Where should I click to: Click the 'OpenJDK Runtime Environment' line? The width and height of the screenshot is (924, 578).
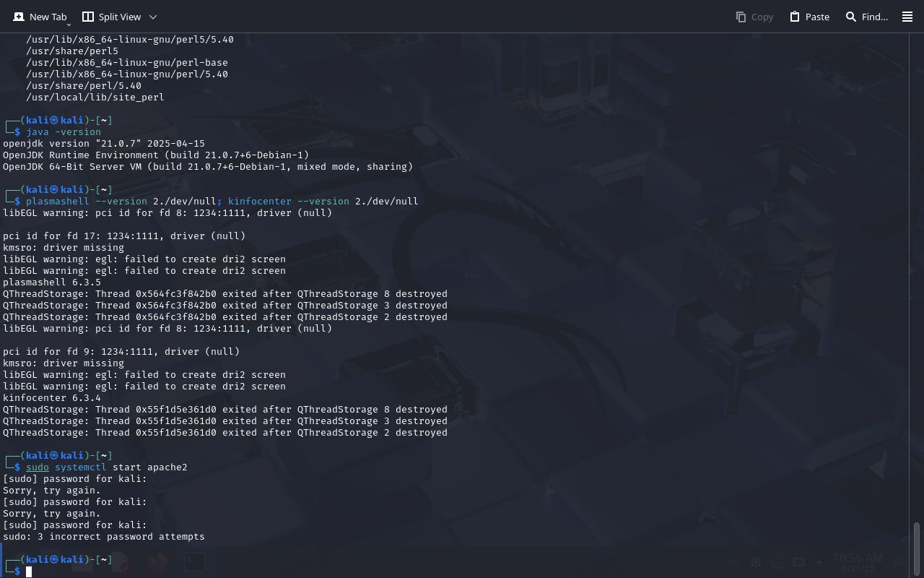156,155
